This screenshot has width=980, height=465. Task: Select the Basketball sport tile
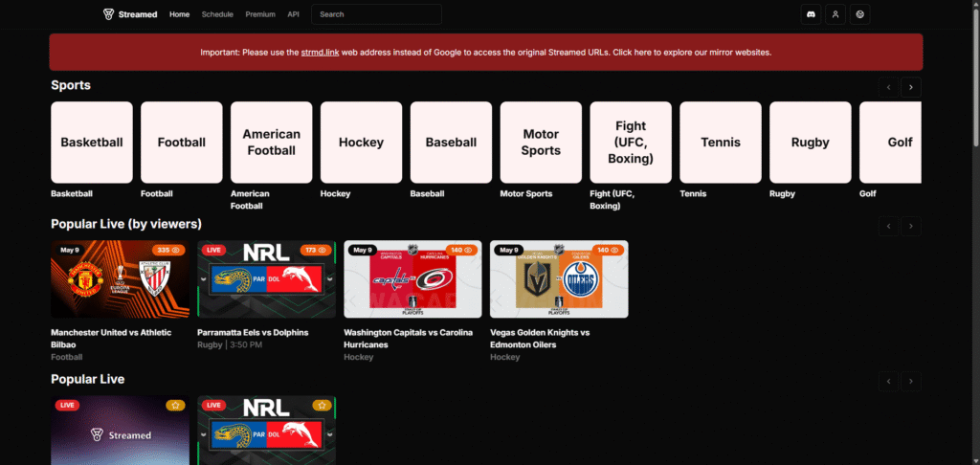click(x=92, y=143)
